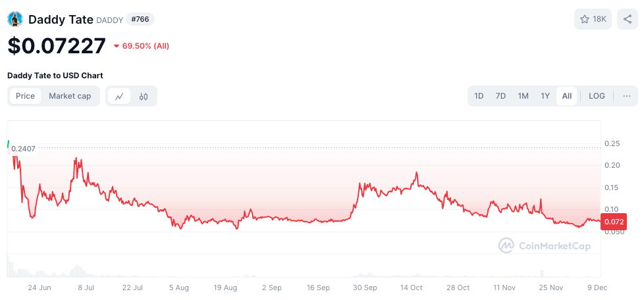Viewport: 644px width, 300px height.
Task: Select the 1D time range tab
Action: [479, 96]
